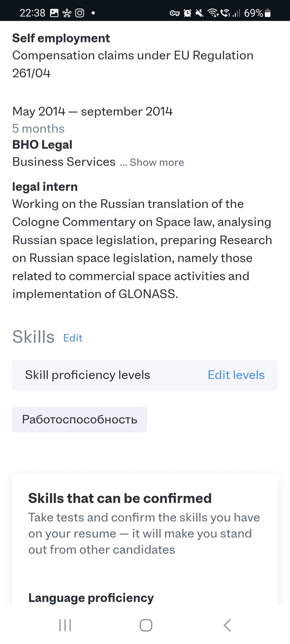Select the Работоспособность skill chip

[80, 420]
